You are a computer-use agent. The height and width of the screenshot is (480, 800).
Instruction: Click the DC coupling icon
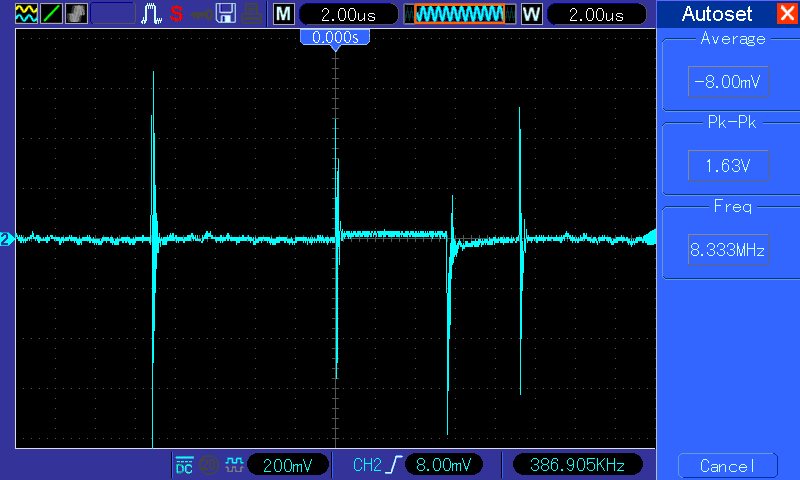pos(184,465)
